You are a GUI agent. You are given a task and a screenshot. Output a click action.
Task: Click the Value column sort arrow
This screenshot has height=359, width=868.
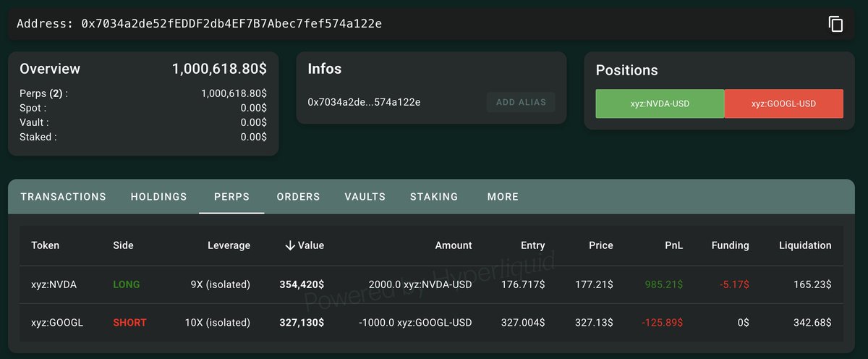coord(290,245)
